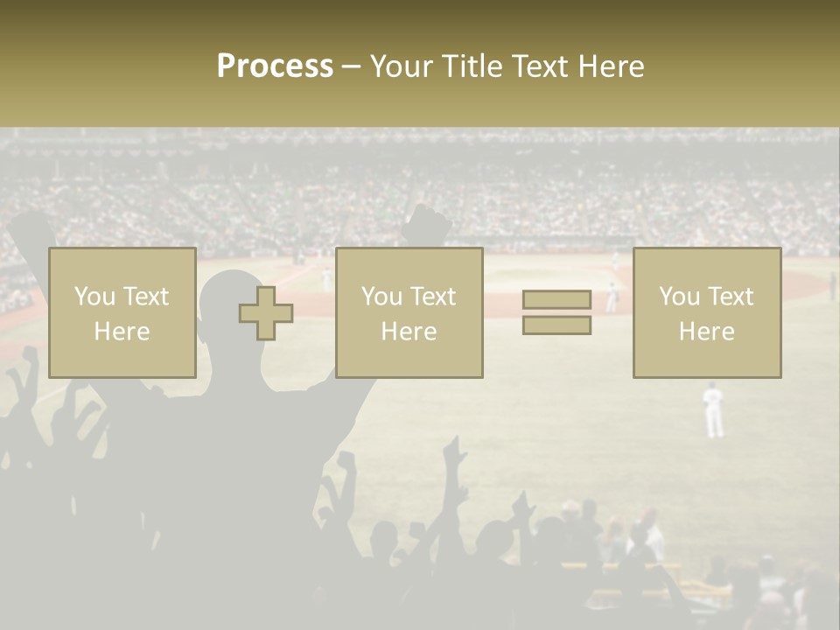Image resolution: width=840 pixels, height=630 pixels.
Task: Select the equals sign shape
Action: coord(556,312)
